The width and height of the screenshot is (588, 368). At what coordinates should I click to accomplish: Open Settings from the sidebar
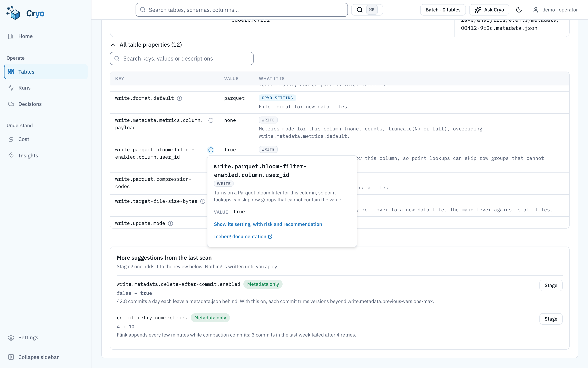pyautogui.click(x=46, y=338)
